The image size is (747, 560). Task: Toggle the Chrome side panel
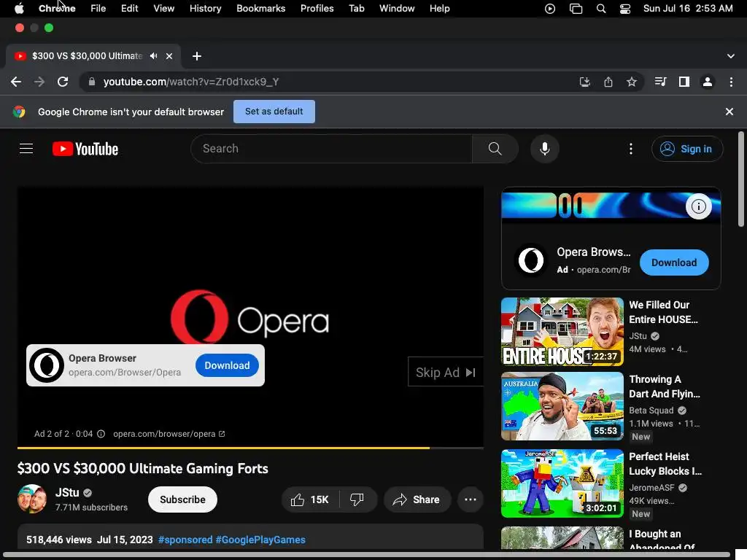point(684,82)
